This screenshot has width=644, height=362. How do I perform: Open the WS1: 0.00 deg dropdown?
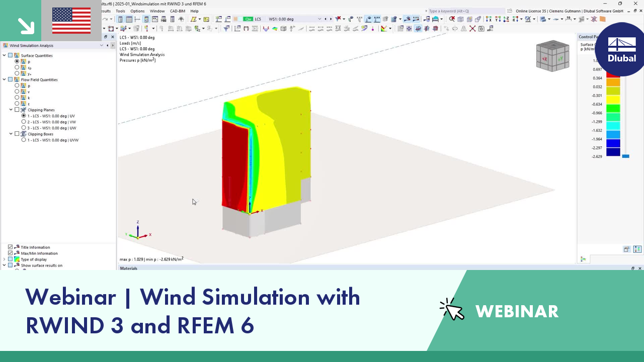318,19
